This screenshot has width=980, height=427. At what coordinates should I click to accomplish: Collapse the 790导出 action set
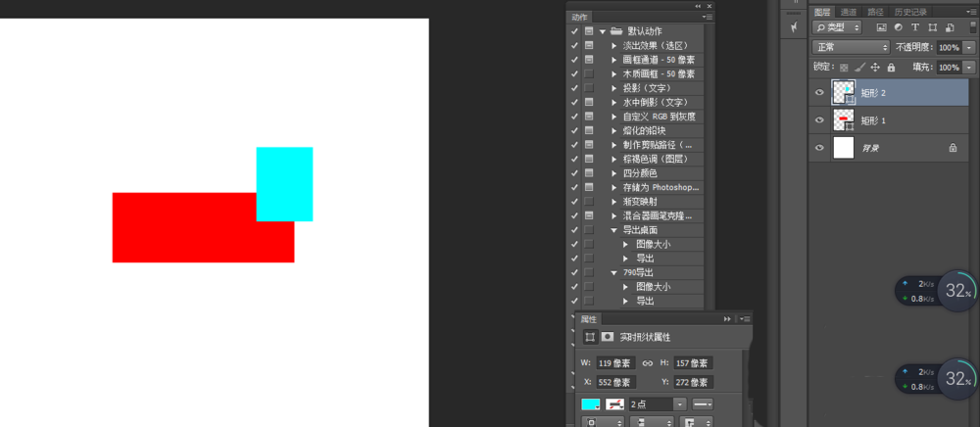[614, 273]
